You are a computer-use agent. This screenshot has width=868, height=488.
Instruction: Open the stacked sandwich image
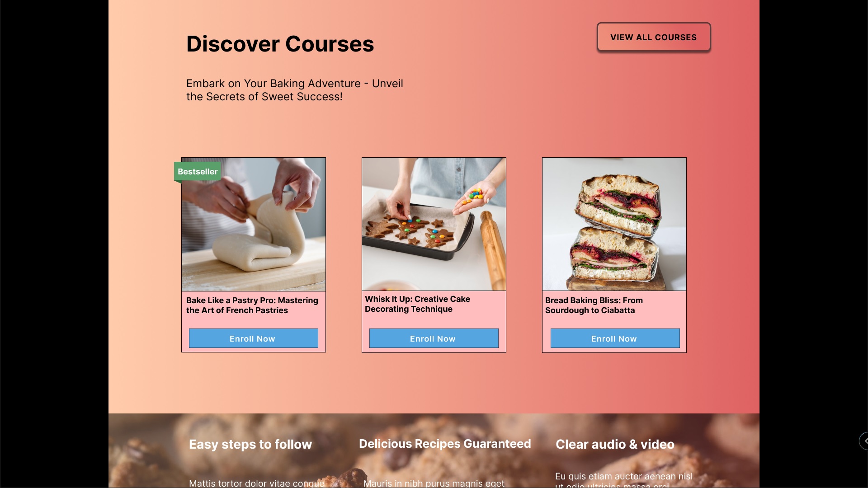[x=614, y=224]
